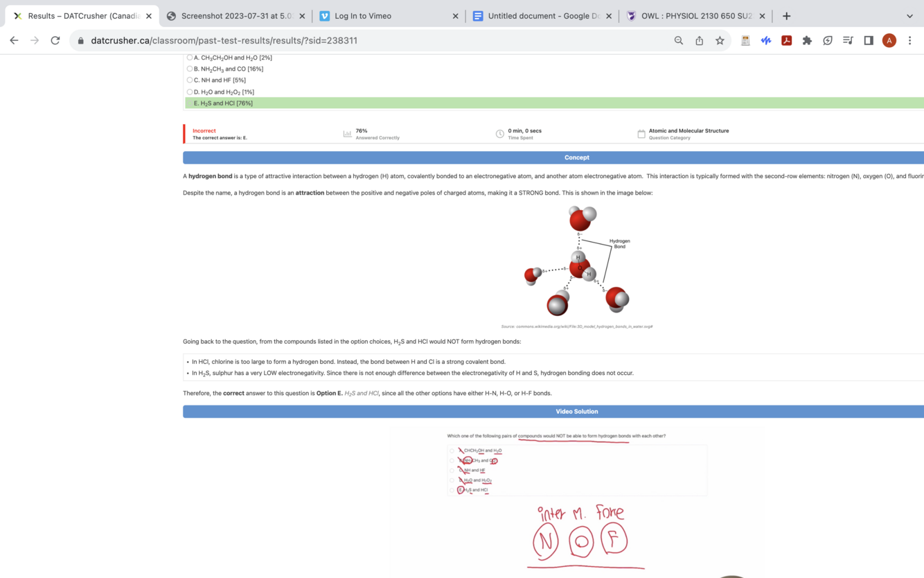
Task: Switch to the Results – DATCrusher tab
Action: (82, 16)
